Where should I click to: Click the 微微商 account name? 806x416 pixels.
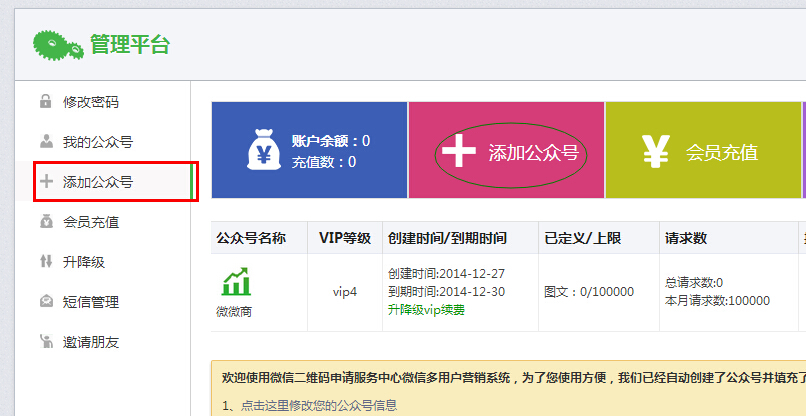coord(234,312)
